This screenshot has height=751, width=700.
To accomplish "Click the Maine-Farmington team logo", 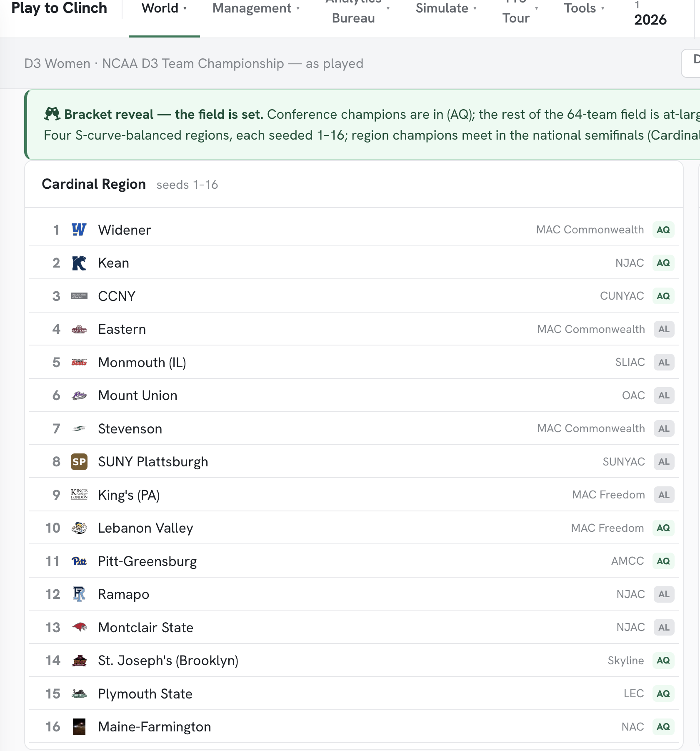I will (x=79, y=727).
